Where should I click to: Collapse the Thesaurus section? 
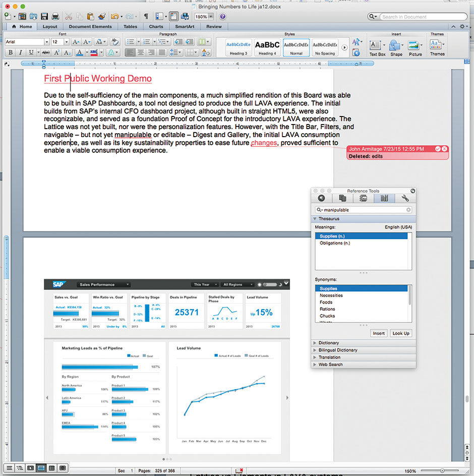click(x=315, y=219)
